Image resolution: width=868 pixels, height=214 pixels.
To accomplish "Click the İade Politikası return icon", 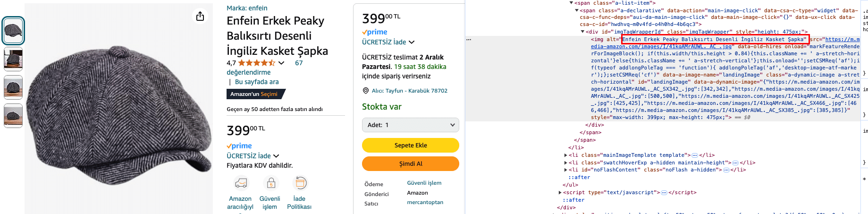I will pyautogui.click(x=300, y=183).
